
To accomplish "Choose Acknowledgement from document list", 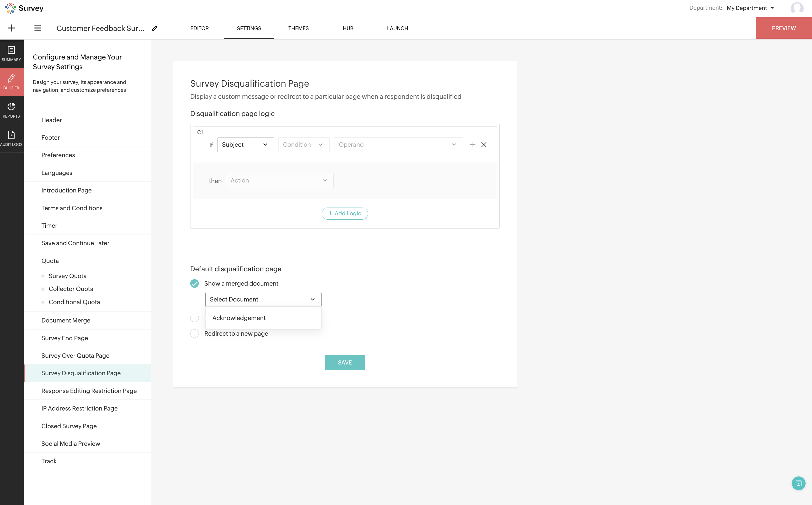I will pos(239,318).
